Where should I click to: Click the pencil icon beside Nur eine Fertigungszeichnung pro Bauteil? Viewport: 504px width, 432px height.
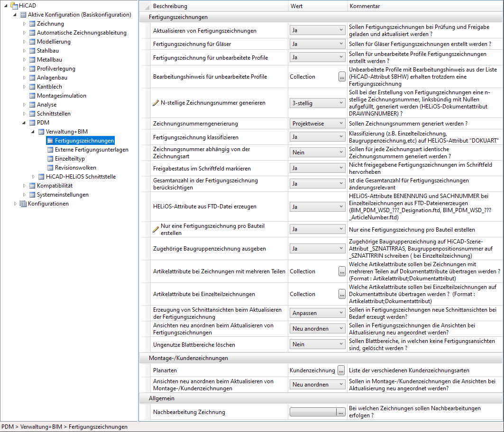click(x=156, y=229)
